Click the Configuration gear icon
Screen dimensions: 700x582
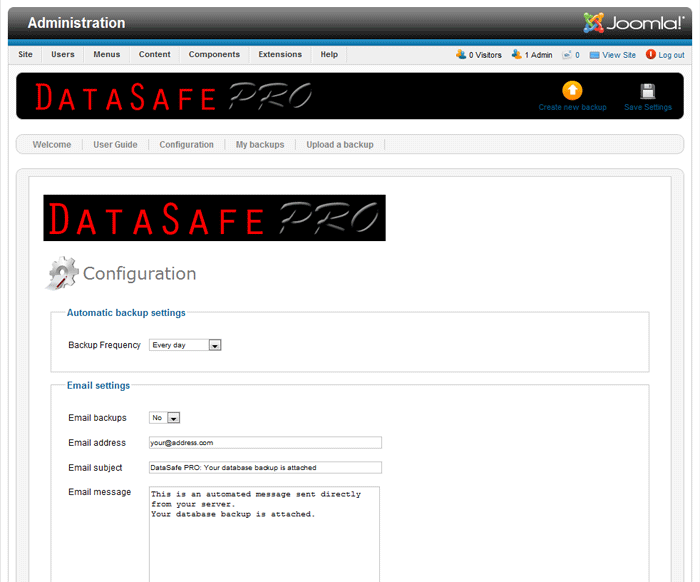click(x=62, y=273)
